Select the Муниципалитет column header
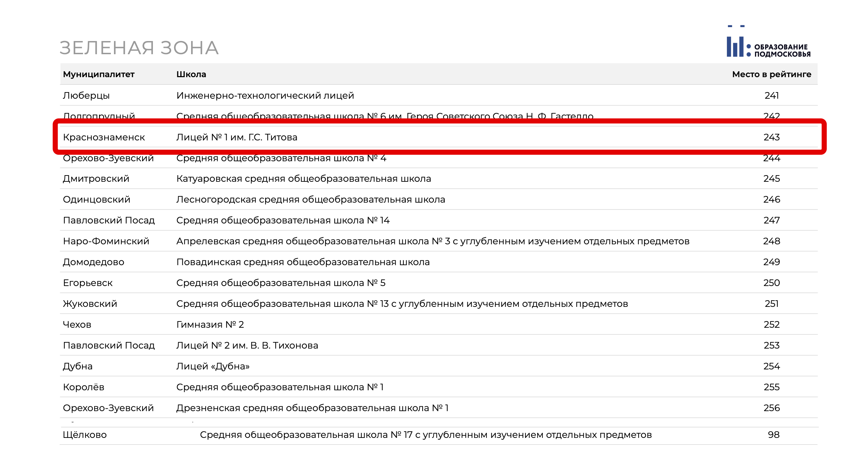 99,74
